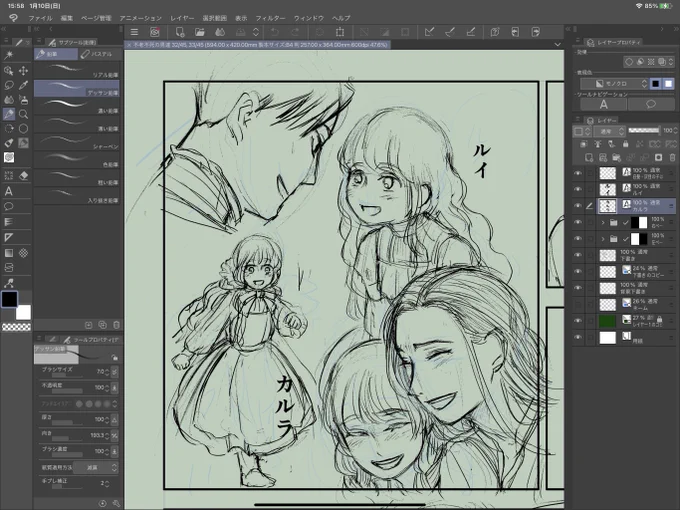Select the 色鉛筆 brush

click(x=77, y=160)
